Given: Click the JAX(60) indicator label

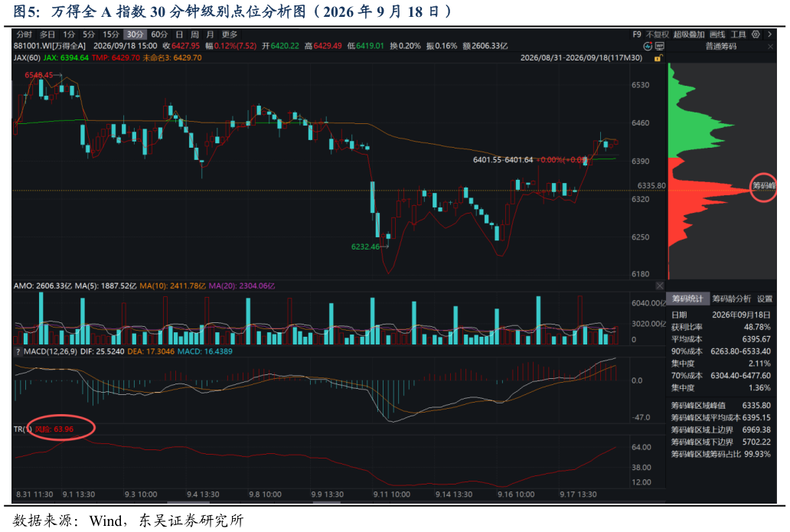Looking at the screenshot, I should [27, 58].
